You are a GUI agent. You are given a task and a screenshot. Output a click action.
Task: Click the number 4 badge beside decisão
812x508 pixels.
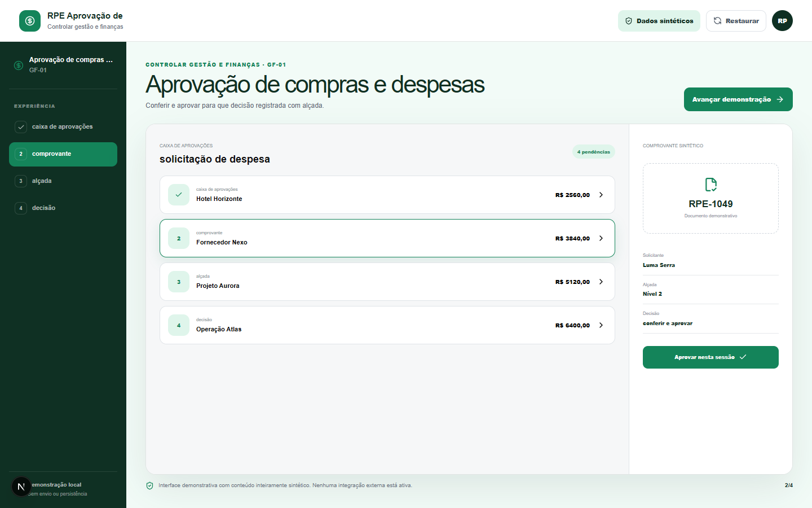coord(21,208)
